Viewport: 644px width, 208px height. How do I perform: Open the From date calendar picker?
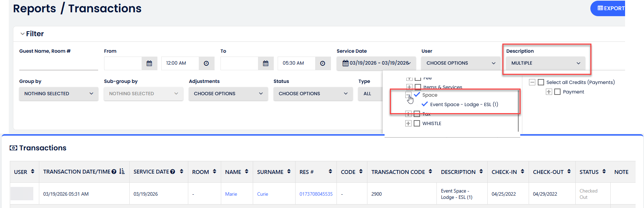[x=149, y=63]
